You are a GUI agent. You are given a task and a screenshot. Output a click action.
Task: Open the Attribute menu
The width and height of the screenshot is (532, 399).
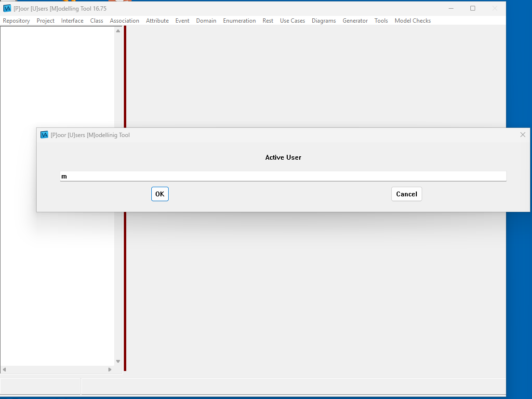click(158, 21)
